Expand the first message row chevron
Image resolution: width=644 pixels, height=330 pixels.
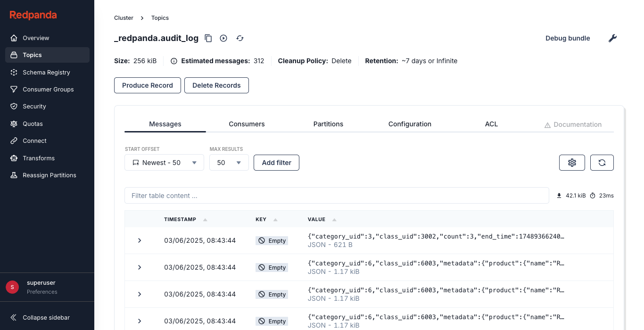coord(139,240)
